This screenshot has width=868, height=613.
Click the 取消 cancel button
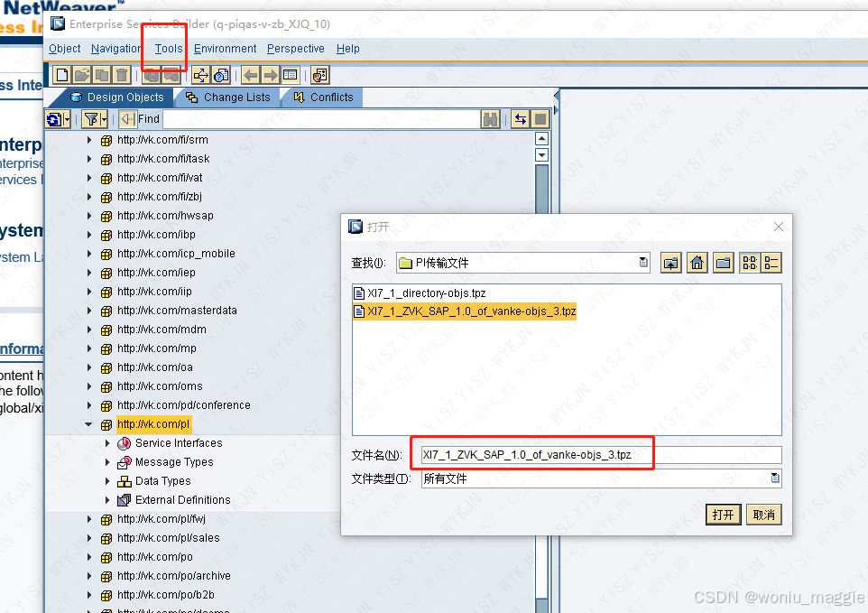coord(764,515)
